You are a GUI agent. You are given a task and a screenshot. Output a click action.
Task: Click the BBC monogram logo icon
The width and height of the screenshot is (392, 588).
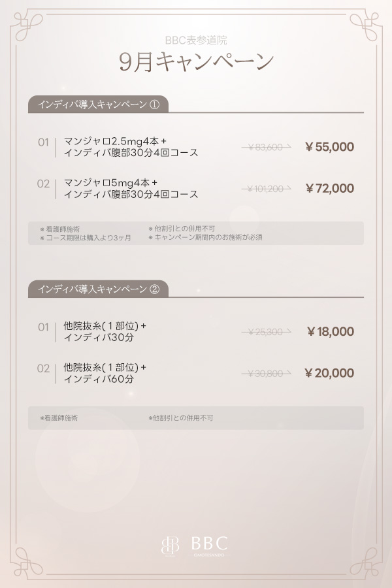tap(170, 546)
